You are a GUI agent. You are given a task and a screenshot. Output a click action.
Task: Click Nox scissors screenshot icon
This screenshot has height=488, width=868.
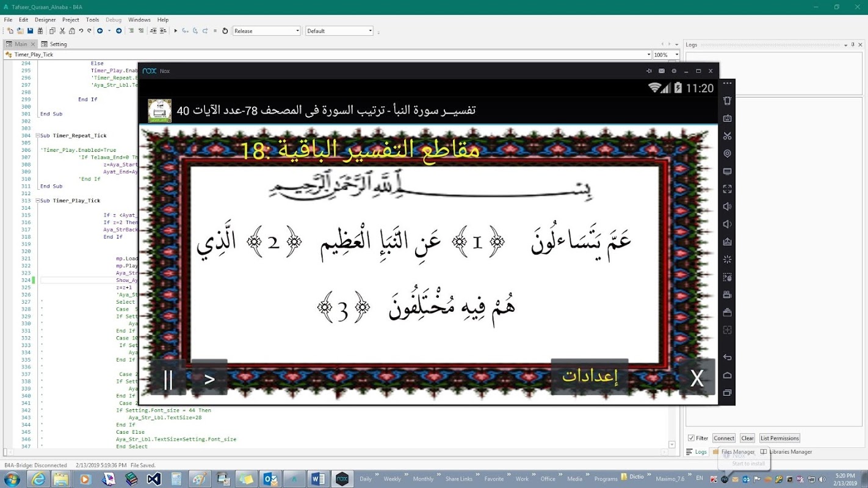[727, 135]
